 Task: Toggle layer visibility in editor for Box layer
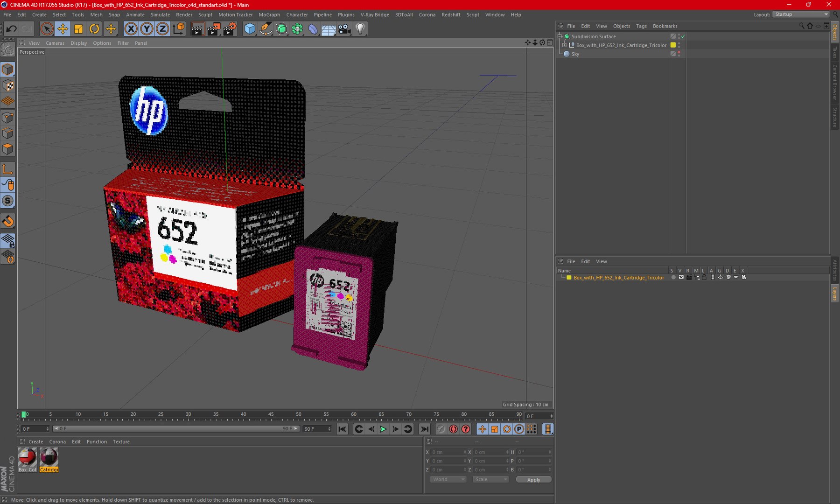click(x=681, y=277)
